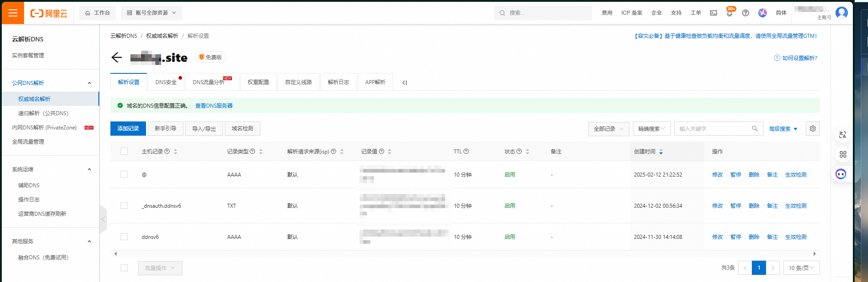Collapse the 公网DNS解析 sidebar section

point(89,83)
